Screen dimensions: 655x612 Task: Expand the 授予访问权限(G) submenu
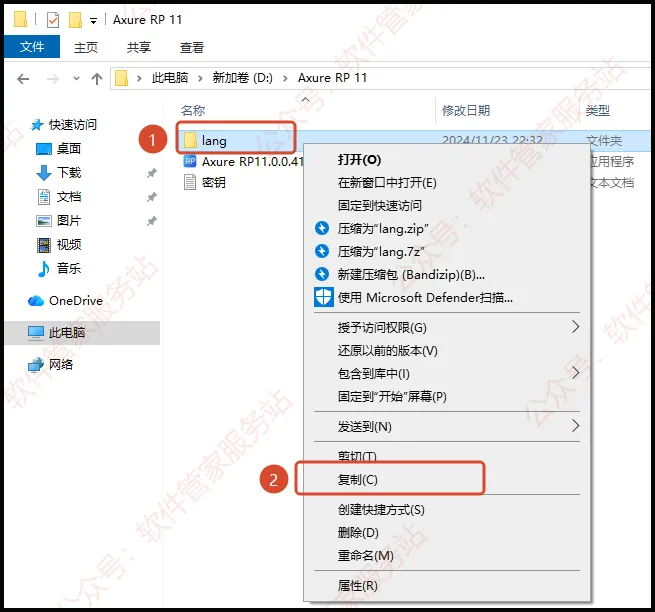coord(447,328)
